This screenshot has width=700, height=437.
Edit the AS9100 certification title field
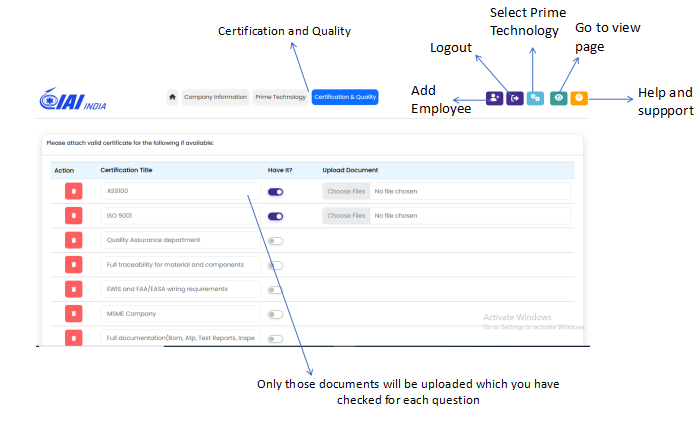click(x=180, y=191)
